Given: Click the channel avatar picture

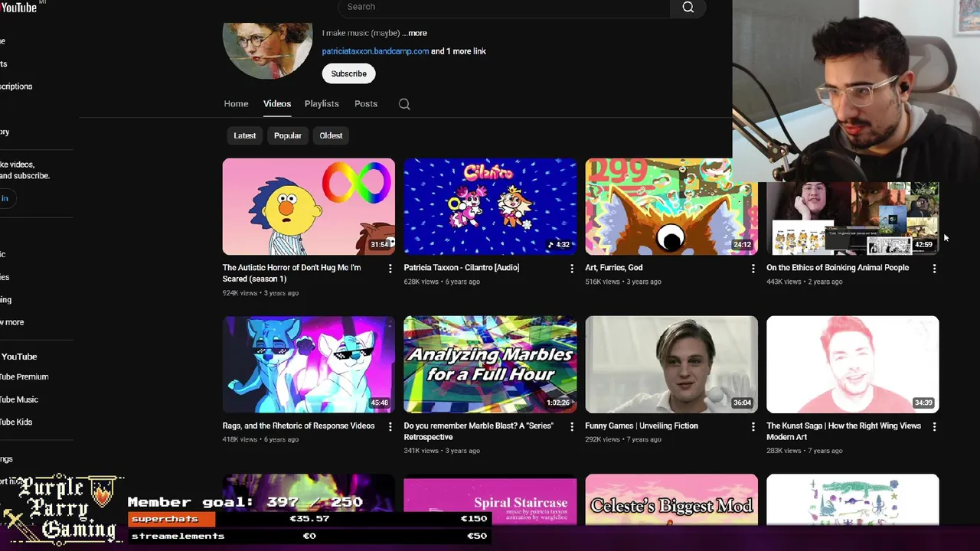Looking at the screenshot, I should [267, 50].
